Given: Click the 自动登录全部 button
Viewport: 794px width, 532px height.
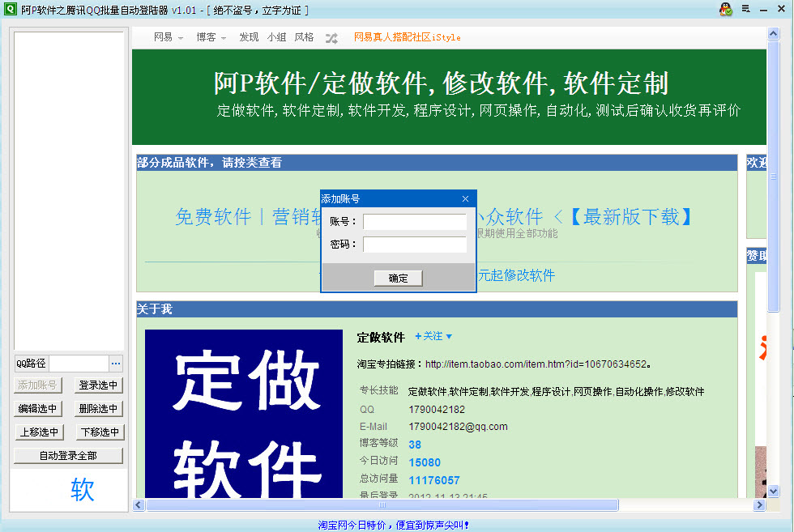Looking at the screenshot, I should pyautogui.click(x=68, y=456).
